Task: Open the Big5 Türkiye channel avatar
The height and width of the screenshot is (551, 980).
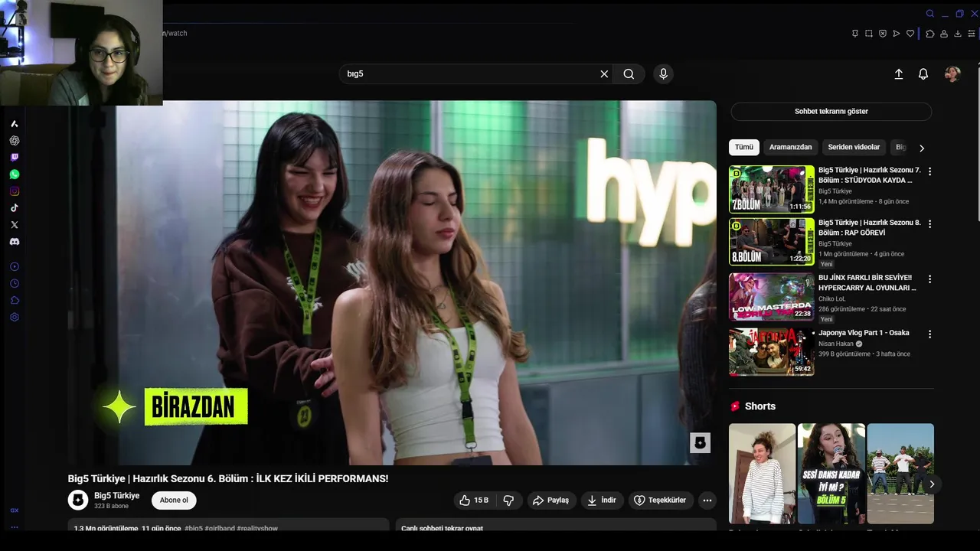Action: (78, 500)
